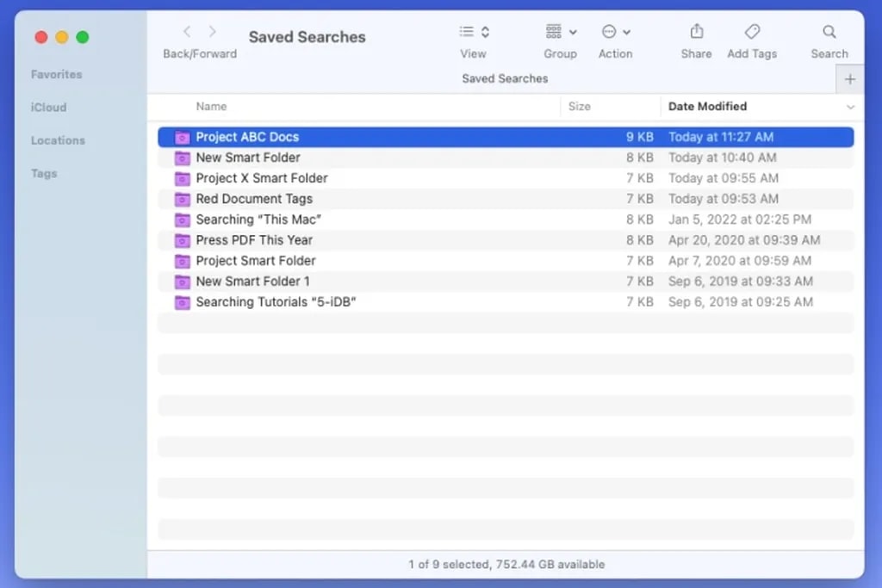Open the Share menu in the toolbar

[x=696, y=31]
